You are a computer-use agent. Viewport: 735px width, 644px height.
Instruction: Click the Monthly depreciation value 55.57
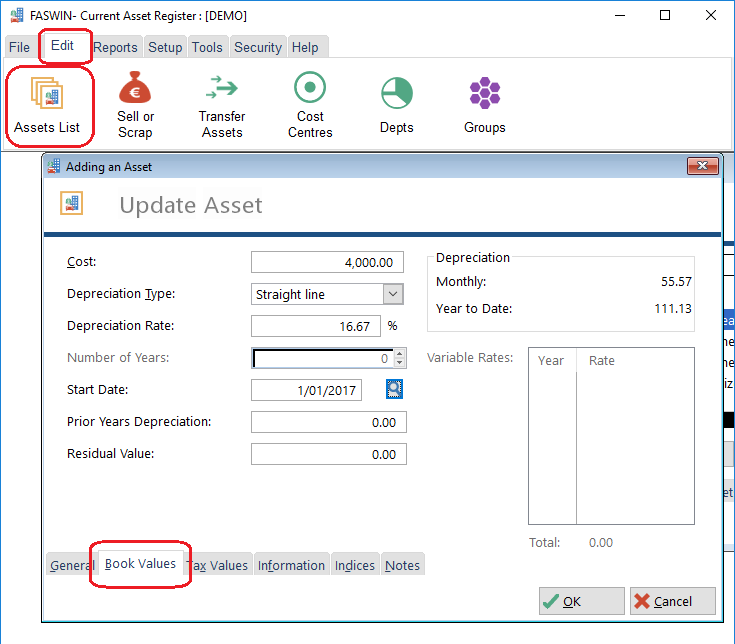pos(676,282)
